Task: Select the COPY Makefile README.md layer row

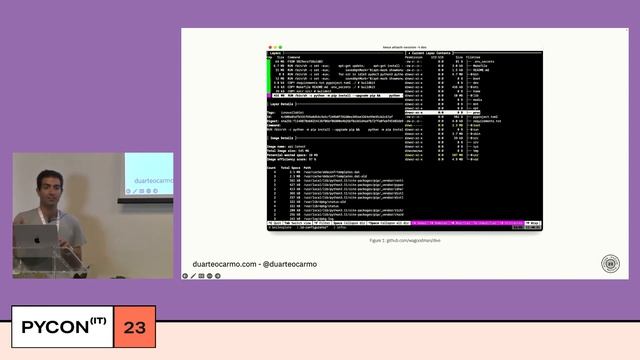Action: point(324,87)
